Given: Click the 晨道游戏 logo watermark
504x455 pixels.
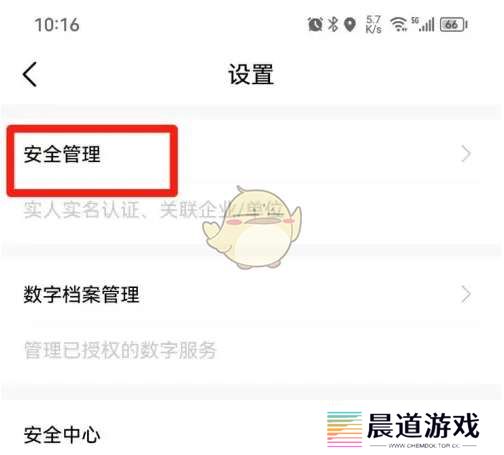Looking at the screenshot, I should (403, 429).
